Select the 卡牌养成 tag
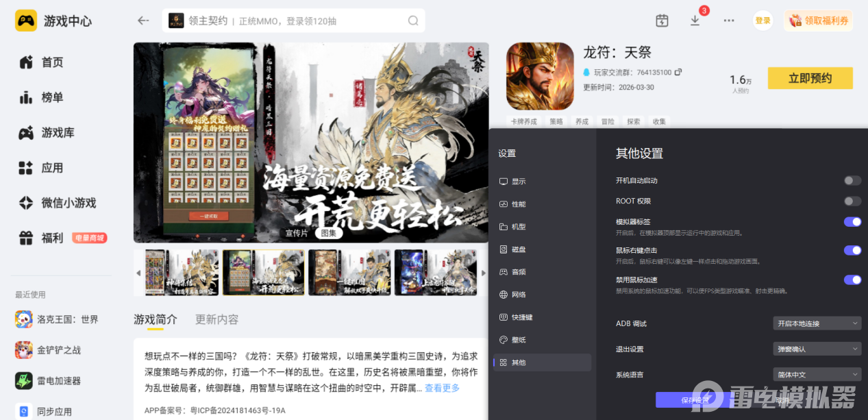The image size is (868, 420). coord(524,121)
